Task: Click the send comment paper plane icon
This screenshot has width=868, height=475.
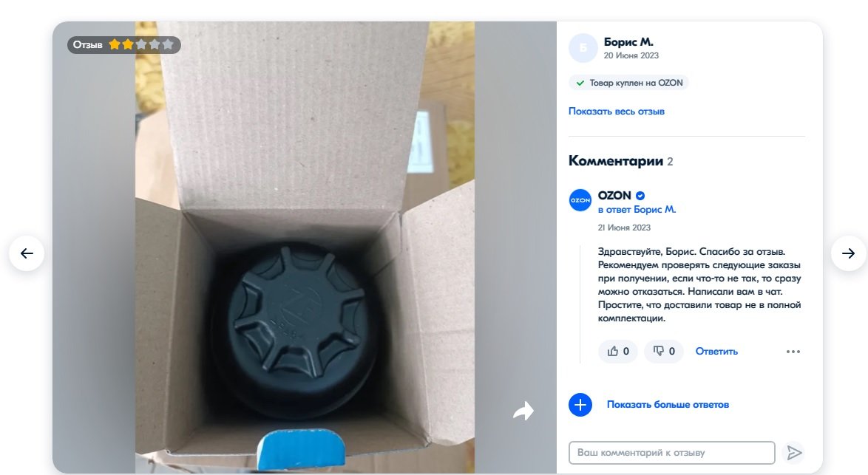Action: pyautogui.click(x=794, y=453)
